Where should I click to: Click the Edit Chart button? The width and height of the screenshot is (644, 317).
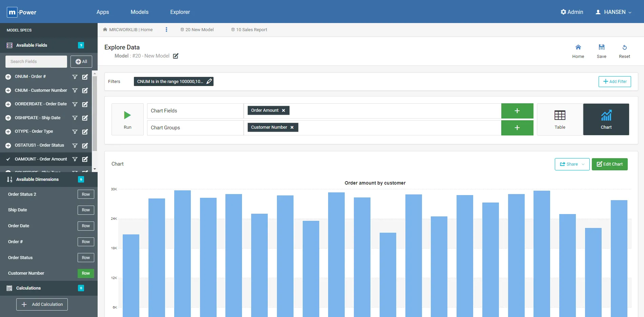[609, 164]
